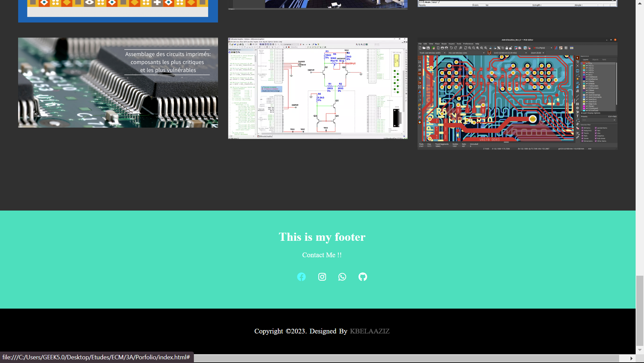Open the WhatsApp contact icon
This screenshot has width=644, height=363.
[342, 277]
